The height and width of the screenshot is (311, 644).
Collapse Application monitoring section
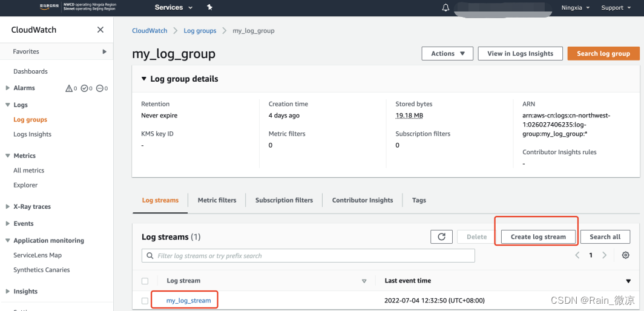(8, 240)
